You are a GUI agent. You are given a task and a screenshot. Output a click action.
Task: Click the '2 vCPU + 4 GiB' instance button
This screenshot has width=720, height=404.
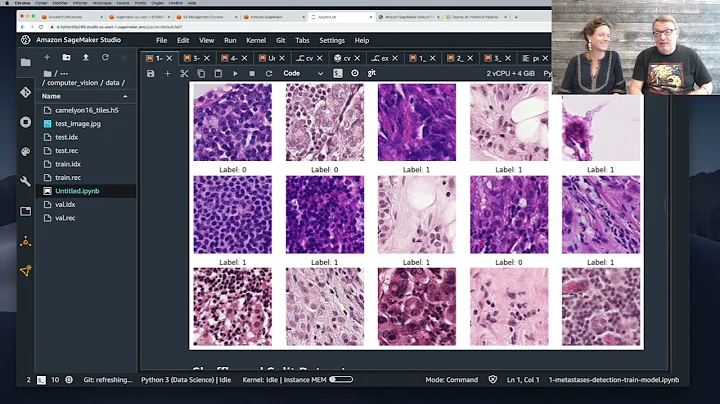click(511, 73)
